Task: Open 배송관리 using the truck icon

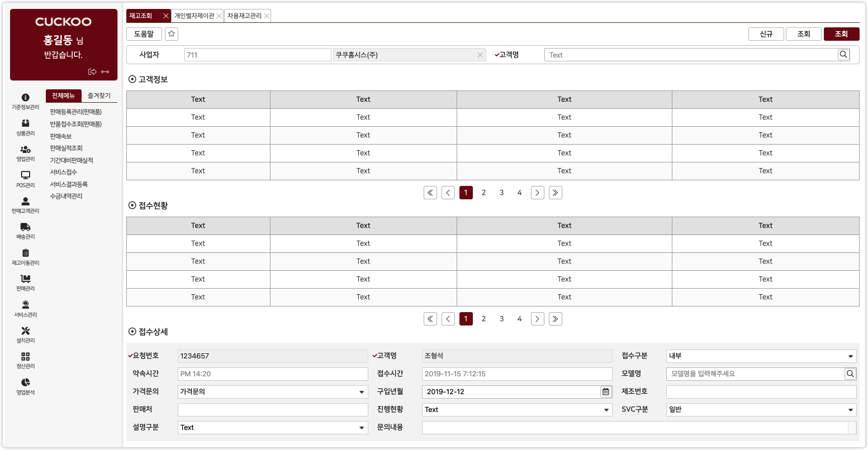Action: point(25,226)
